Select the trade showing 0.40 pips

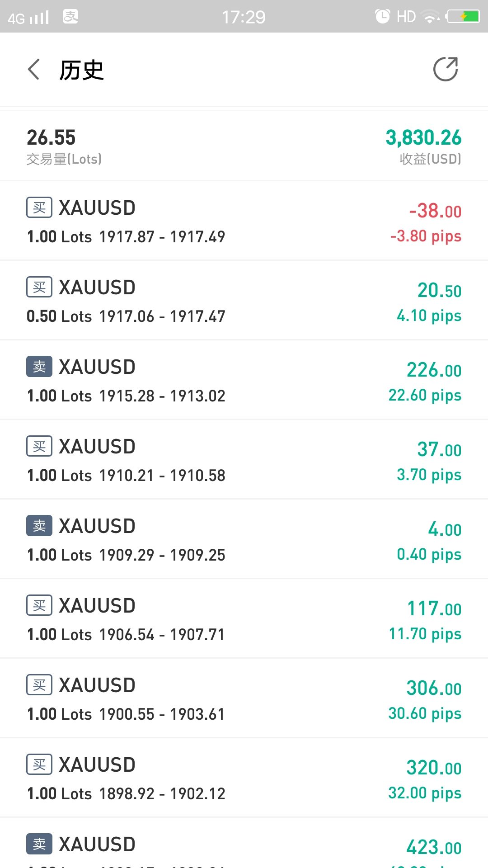(244, 539)
